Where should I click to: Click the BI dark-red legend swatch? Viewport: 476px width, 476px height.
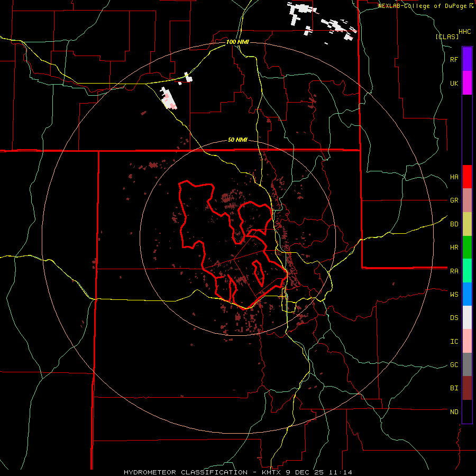(467, 388)
